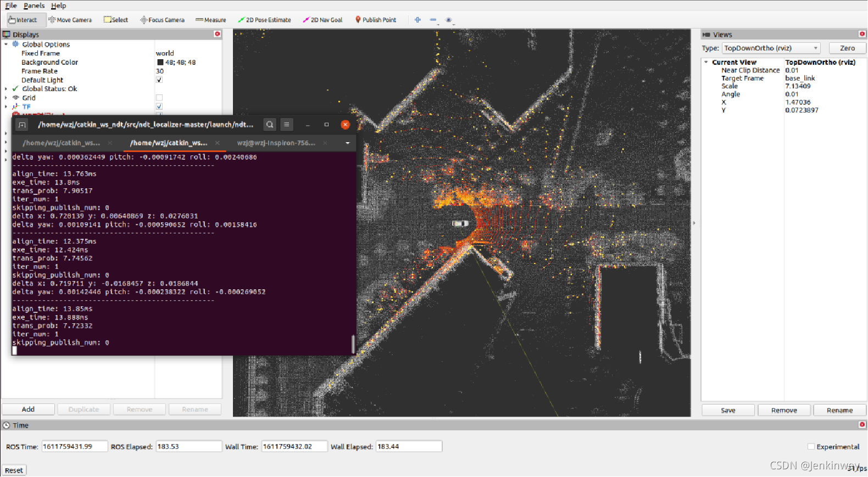Open the view Type dropdown

coord(771,48)
